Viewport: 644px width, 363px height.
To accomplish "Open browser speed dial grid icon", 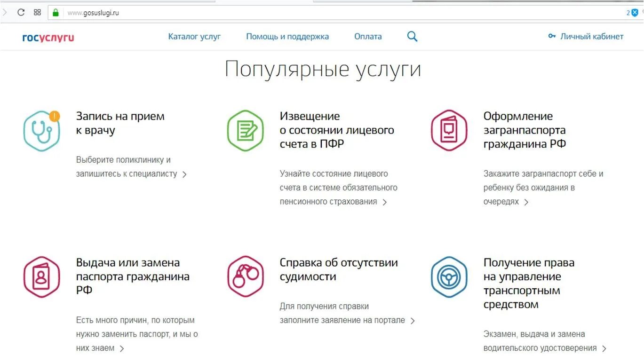I will (x=38, y=13).
